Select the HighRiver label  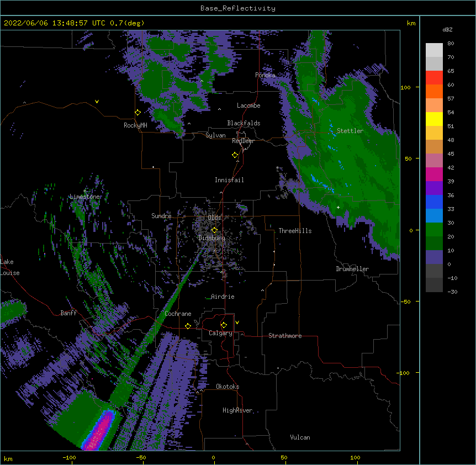237,410
